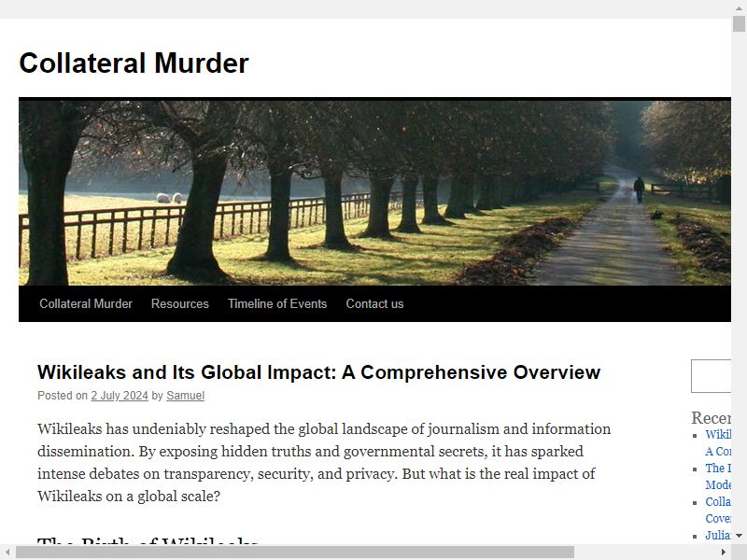
Task: Click the horizontal scrollbar right arrow
Action: point(723,553)
